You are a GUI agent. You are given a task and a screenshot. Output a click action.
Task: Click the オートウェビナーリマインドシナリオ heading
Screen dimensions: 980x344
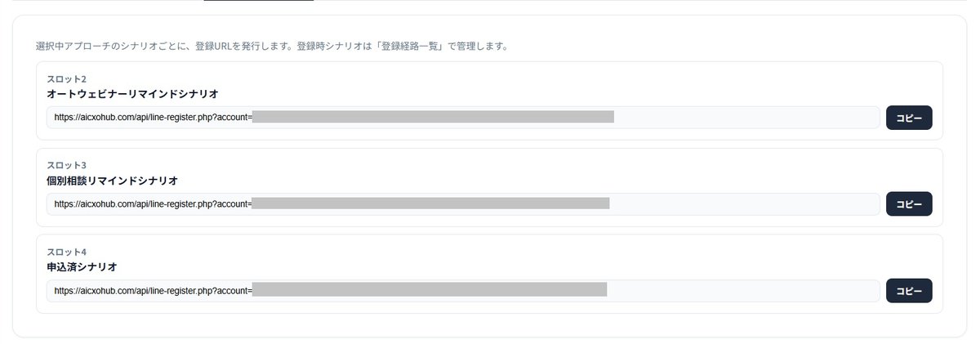(132, 94)
